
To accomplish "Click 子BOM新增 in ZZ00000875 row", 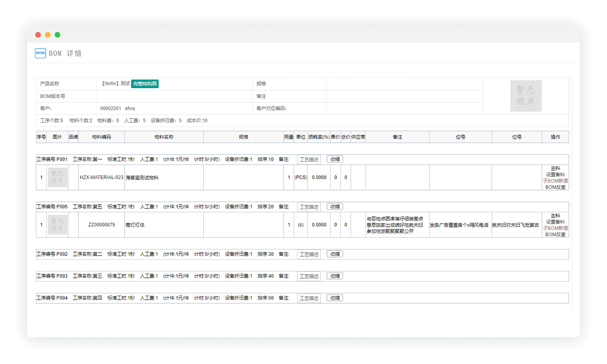I will 555,228.
